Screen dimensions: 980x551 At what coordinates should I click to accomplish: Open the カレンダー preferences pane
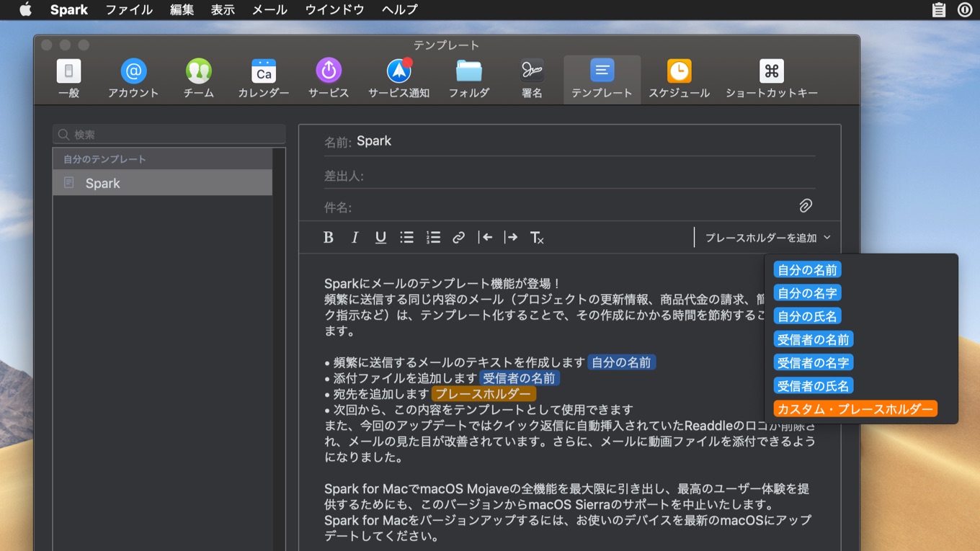pos(264,79)
